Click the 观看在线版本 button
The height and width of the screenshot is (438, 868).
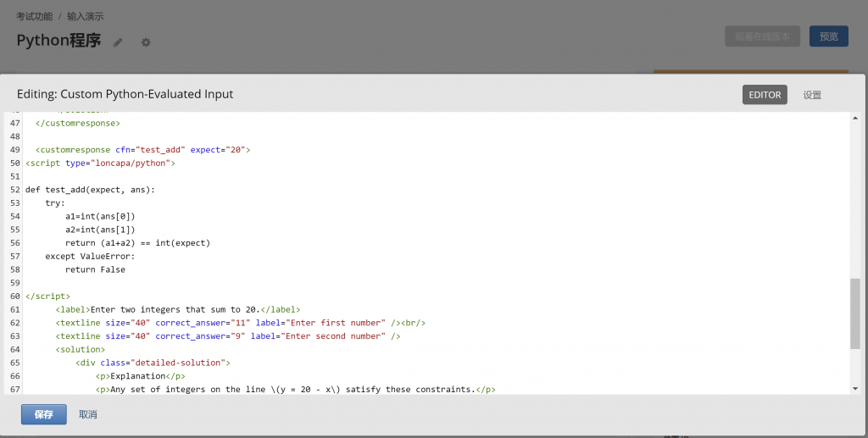(762, 36)
